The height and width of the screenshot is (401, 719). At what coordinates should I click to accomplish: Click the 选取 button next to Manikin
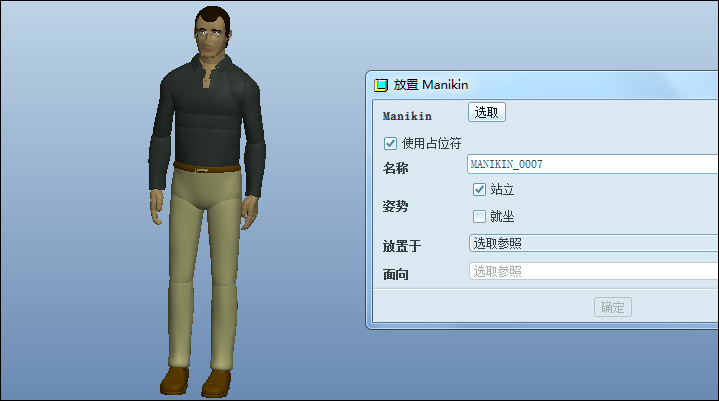coord(487,112)
